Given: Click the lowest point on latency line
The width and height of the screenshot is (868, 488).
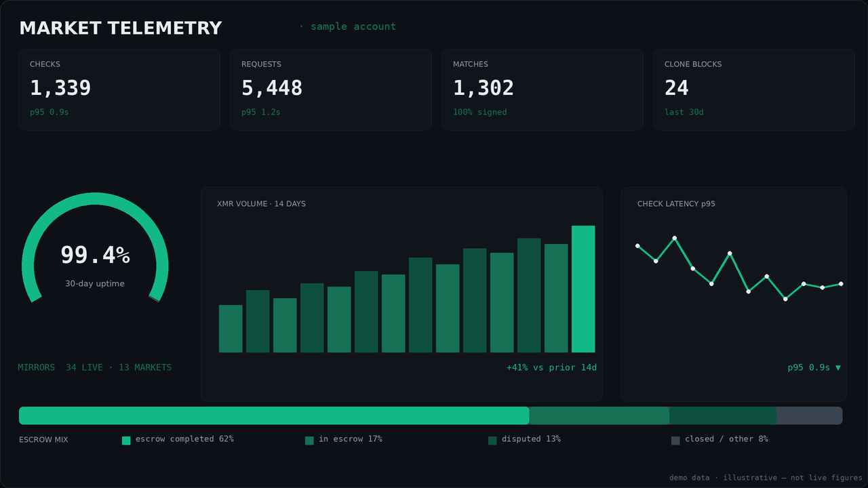Looking at the screenshot, I should (785, 299).
